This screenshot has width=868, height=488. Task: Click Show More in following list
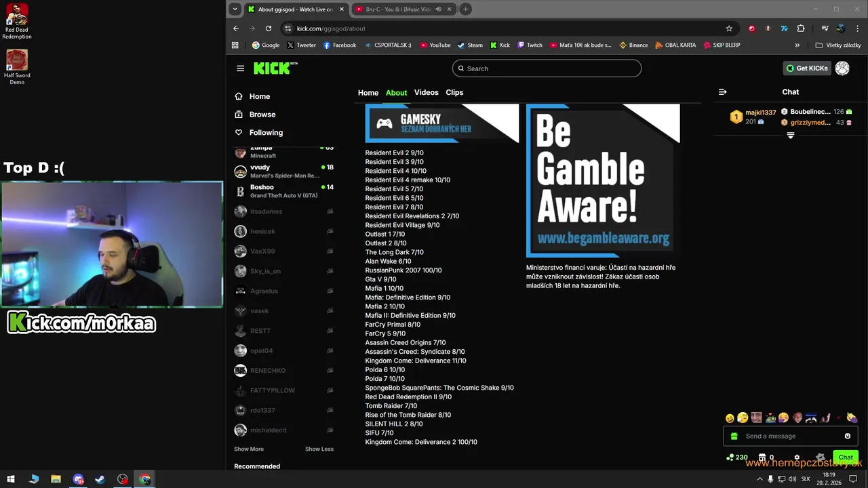pyautogui.click(x=249, y=449)
